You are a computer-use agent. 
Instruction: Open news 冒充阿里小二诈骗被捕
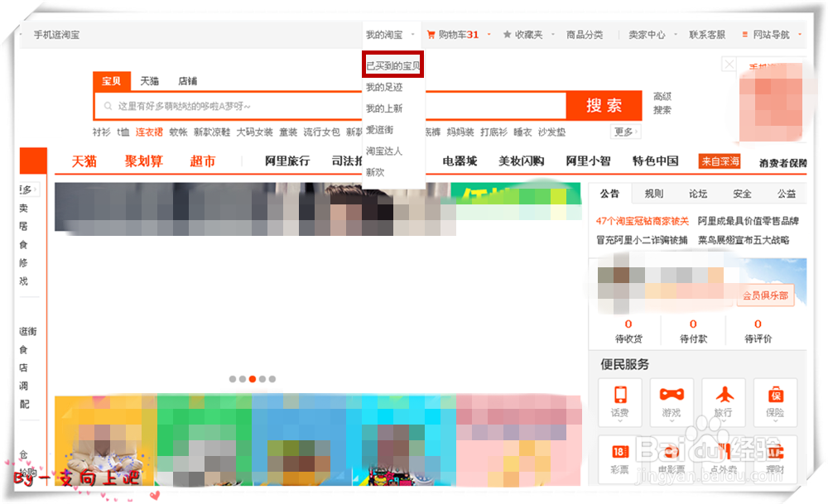coord(642,240)
